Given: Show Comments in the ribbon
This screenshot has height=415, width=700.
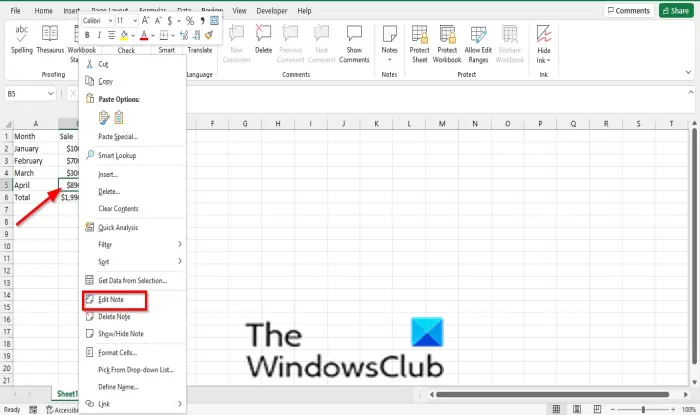Looking at the screenshot, I should tap(354, 44).
